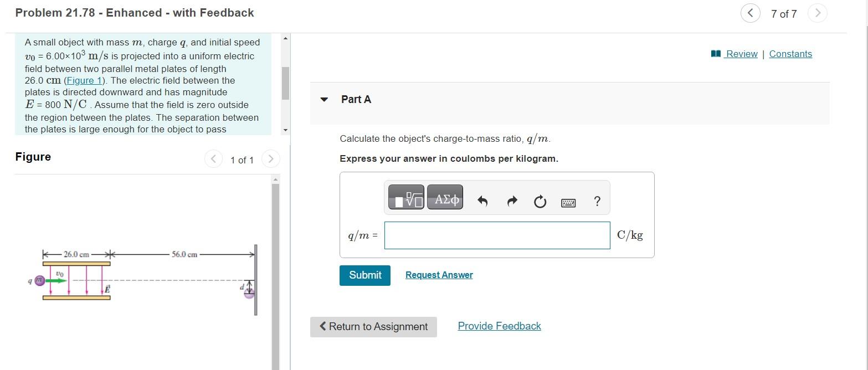Screen dimensions: 868x370
Task: Click the "7 of 7" page indicator
Action: pos(783,14)
